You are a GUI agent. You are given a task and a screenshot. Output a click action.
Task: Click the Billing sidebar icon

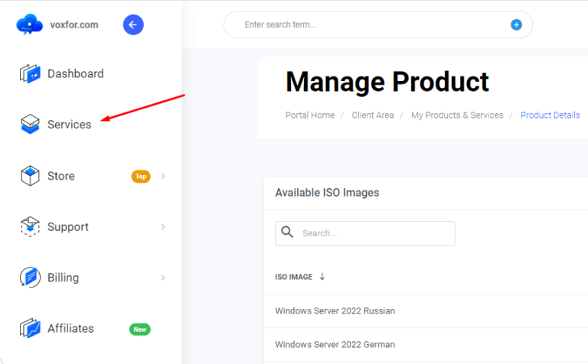click(30, 278)
